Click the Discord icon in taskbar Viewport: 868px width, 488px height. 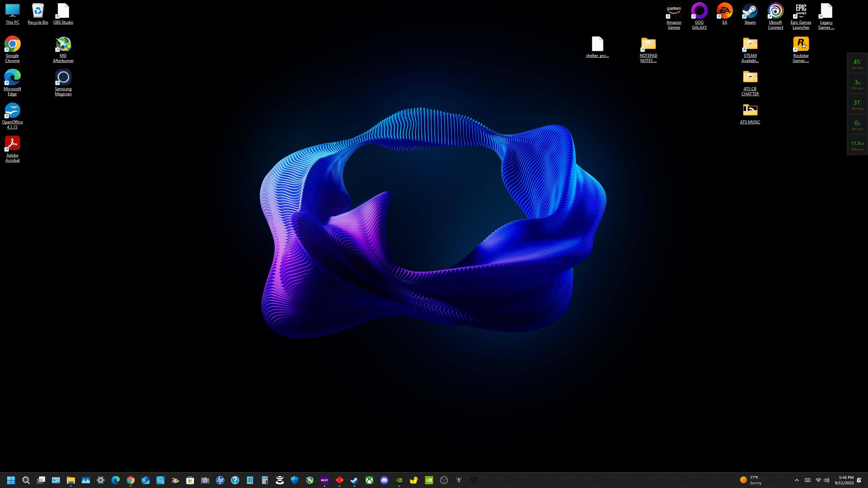[384, 480]
